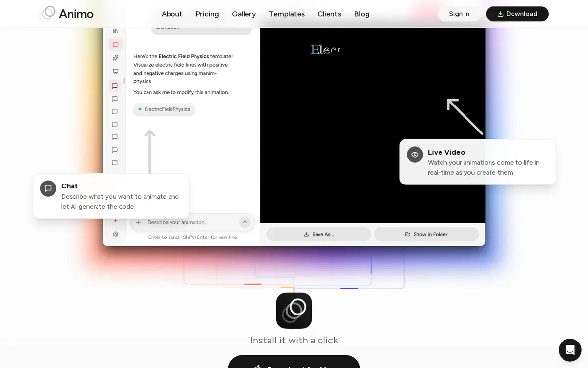Image resolution: width=588 pixels, height=368 pixels.
Task: Open the Gallery section
Action: [244, 14]
